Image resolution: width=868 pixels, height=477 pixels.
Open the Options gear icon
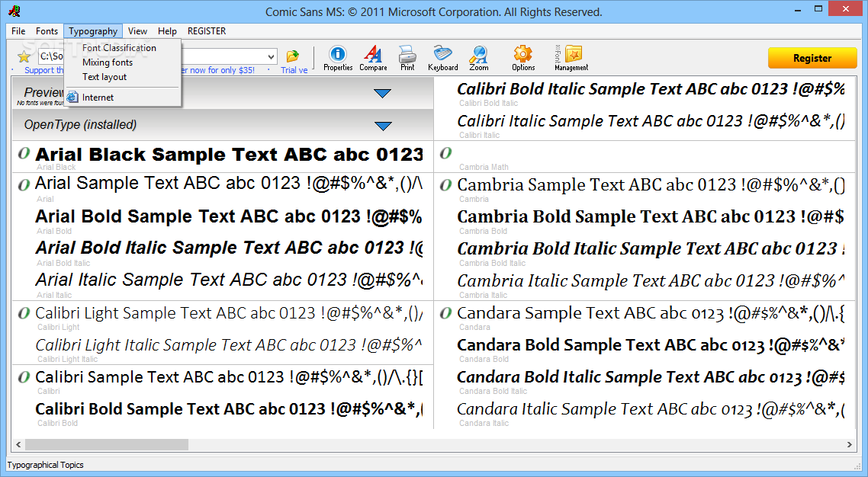pos(523,58)
